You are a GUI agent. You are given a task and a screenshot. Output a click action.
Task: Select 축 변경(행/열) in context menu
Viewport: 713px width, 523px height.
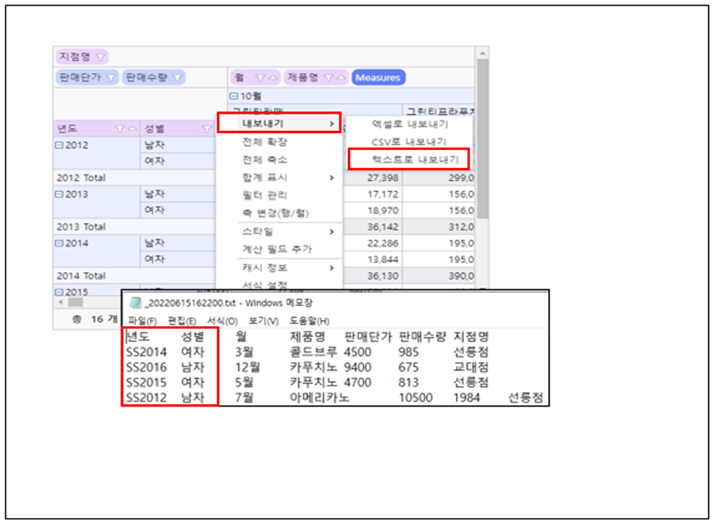click(x=276, y=213)
